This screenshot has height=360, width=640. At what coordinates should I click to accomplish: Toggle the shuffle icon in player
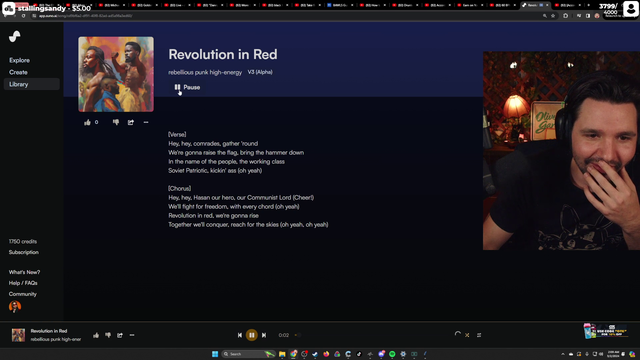coord(467,335)
